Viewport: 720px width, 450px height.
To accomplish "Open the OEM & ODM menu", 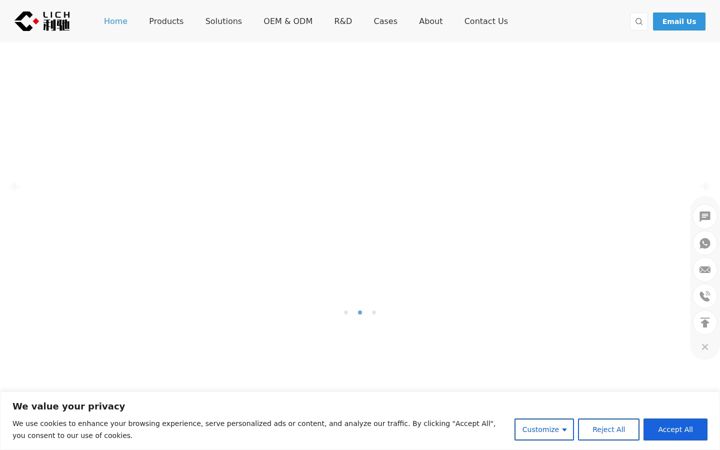I will tap(288, 21).
